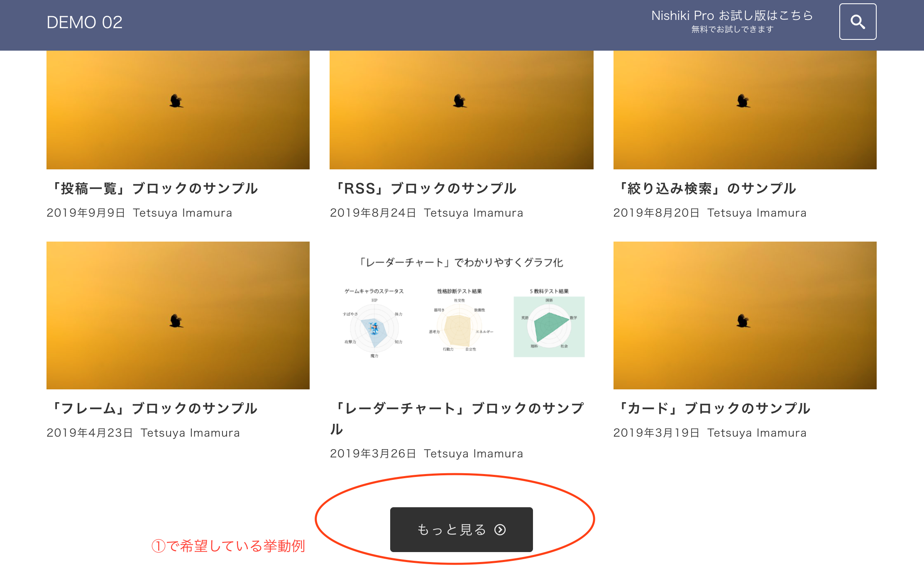The image size is (924, 572).
Task: Open the Nishiki Pro お試し版はこちら link
Action: pos(731,15)
